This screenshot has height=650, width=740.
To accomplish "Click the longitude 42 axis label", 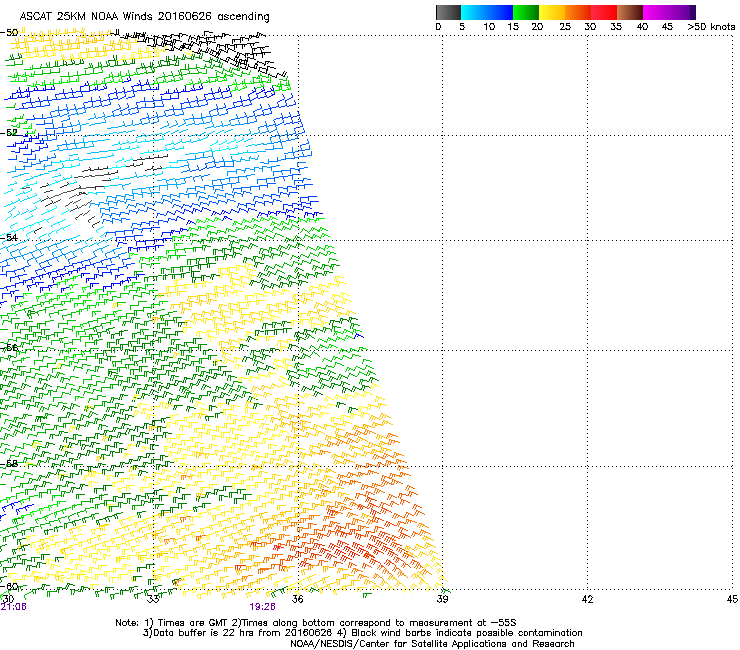I will [587, 599].
